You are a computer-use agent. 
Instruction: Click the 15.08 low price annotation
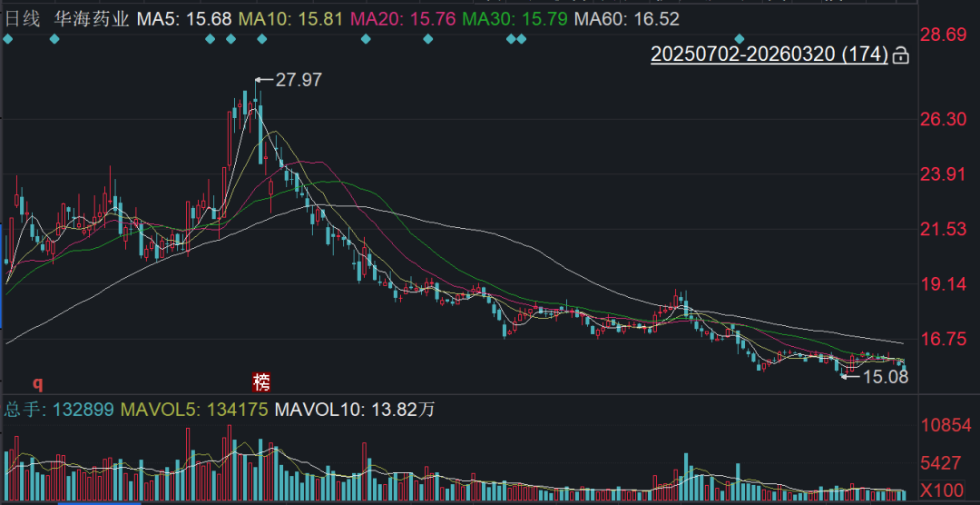[885, 376]
